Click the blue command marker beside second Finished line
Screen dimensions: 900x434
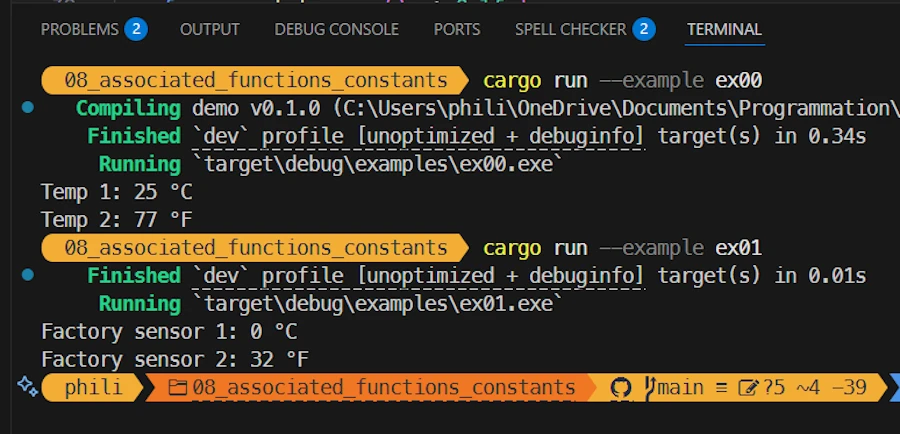[x=27, y=275]
